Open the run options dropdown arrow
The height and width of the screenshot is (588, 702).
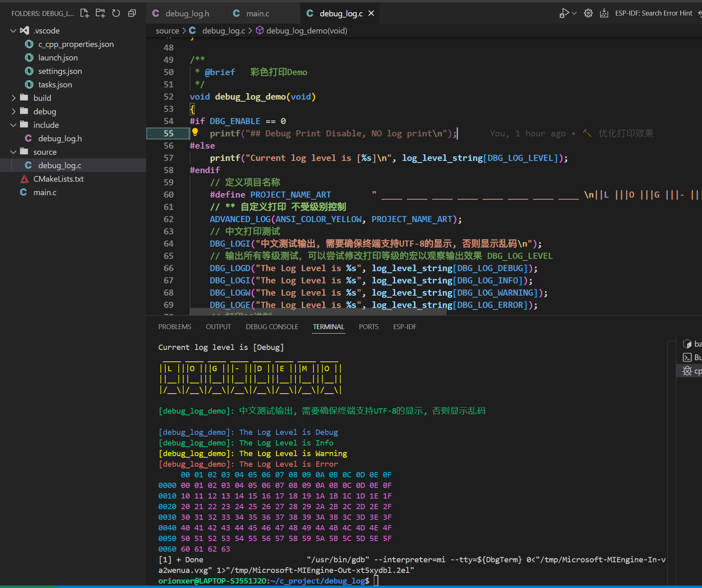pyautogui.click(x=574, y=13)
